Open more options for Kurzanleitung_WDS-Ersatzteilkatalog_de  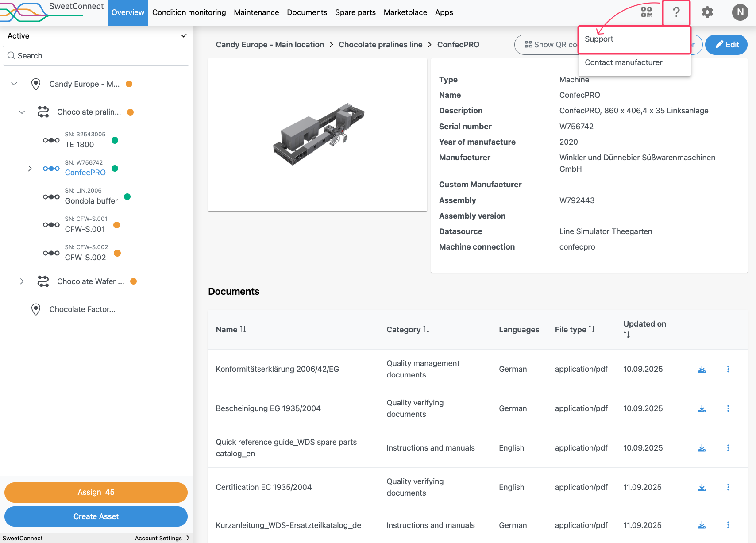point(728,525)
